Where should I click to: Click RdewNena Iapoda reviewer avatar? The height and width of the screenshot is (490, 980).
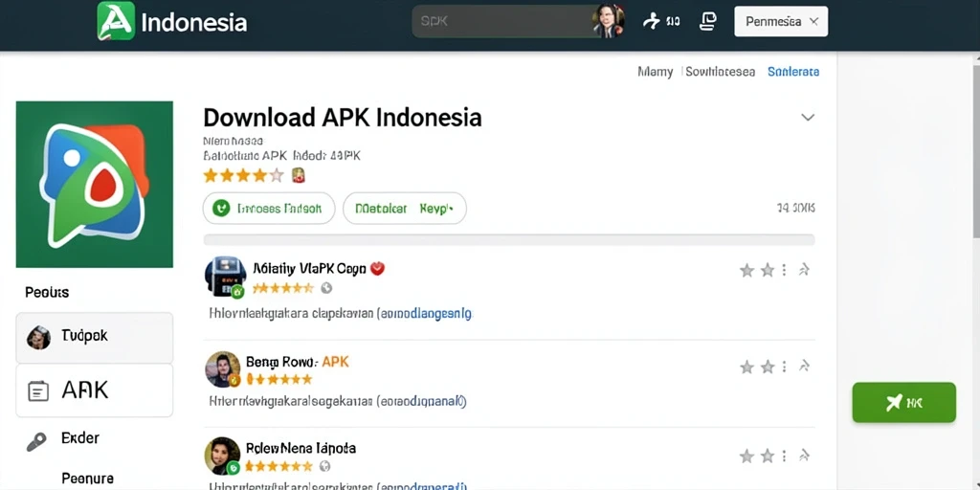(x=222, y=456)
